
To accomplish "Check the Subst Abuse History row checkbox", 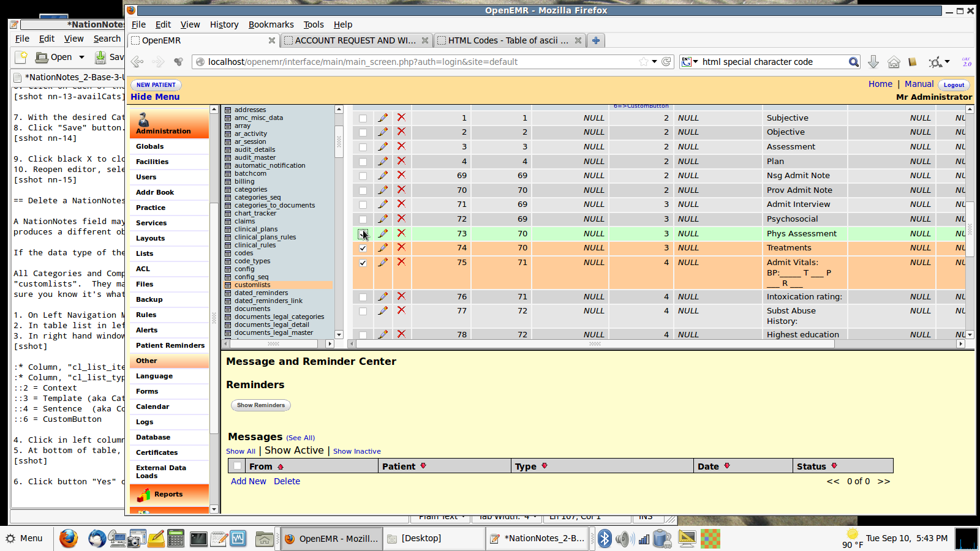I will [363, 311].
